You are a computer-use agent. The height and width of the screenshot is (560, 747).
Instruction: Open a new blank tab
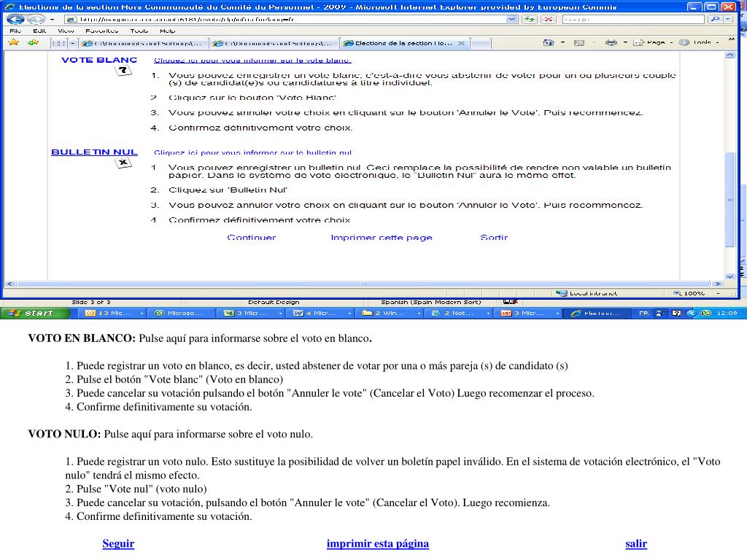click(x=481, y=43)
